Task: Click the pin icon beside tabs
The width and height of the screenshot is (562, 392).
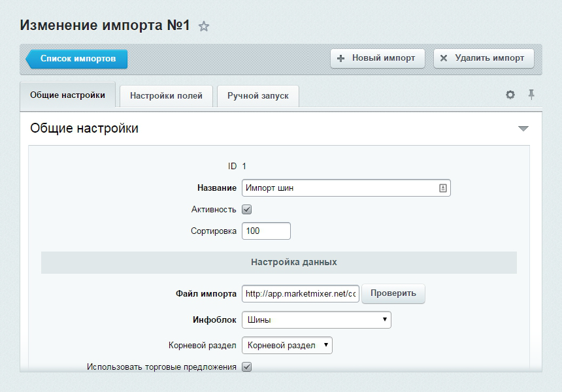Action: 531,95
